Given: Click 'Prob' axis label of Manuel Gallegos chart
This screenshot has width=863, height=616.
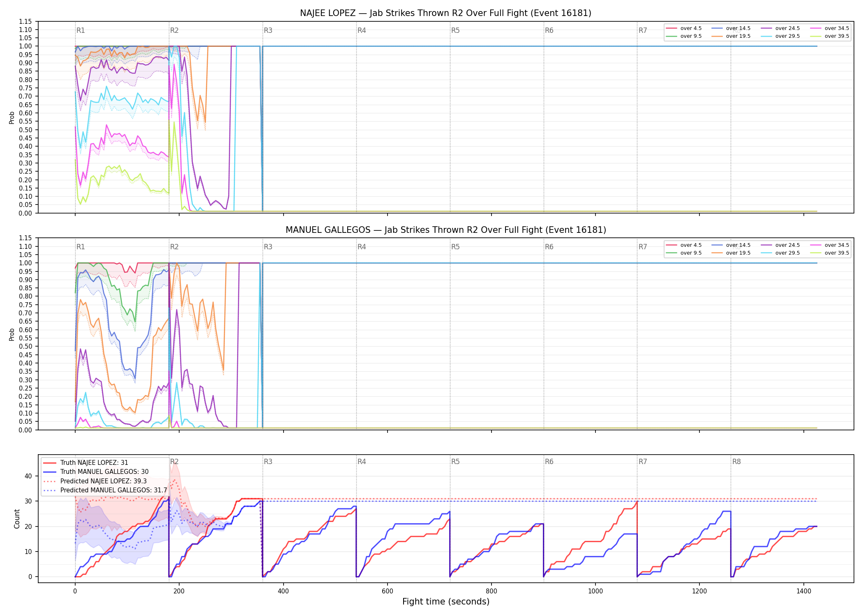Looking at the screenshot, I should coord(12,334).
